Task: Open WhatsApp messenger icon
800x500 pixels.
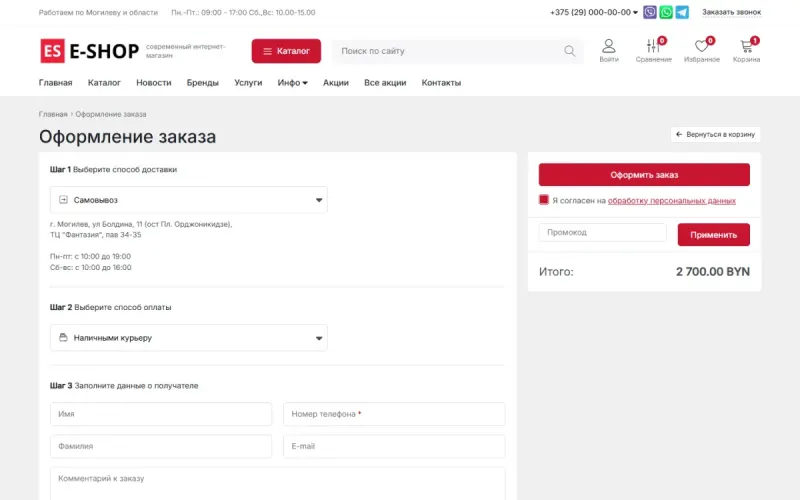Action: (666, 12)
